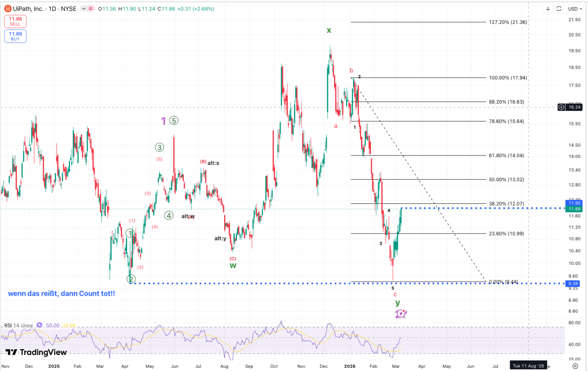Select the blue 'wenn das reißt' text annotation
This screenshot has height=371, width=588.
pos(62,294)
